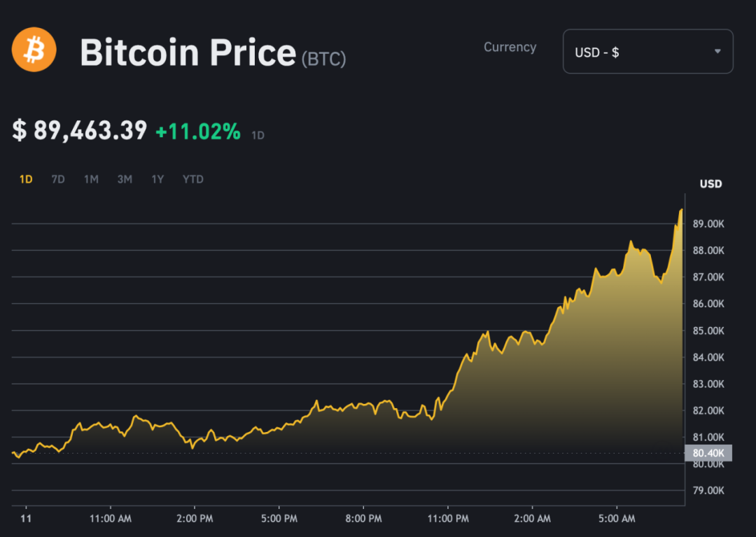Click the currency dropdown arrow
The width and height of the screenshot is (756, 537).
point(717,52)
